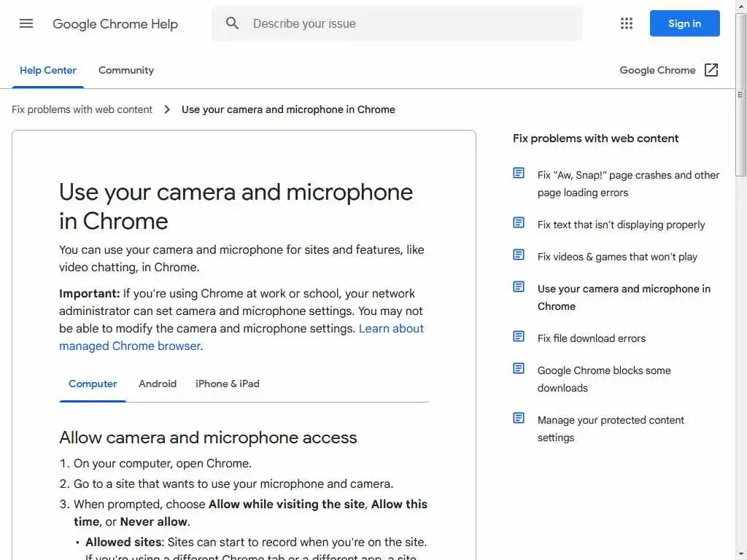Viewport: 747px width, 560px height.
Task: Open Manage your protected content settings article
Action: pos(611,429)
